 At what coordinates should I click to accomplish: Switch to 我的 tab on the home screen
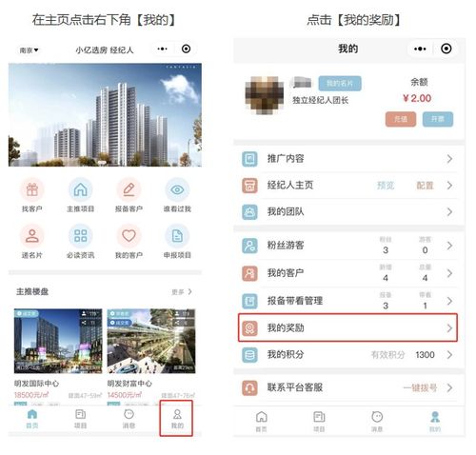tap(177, 419)
